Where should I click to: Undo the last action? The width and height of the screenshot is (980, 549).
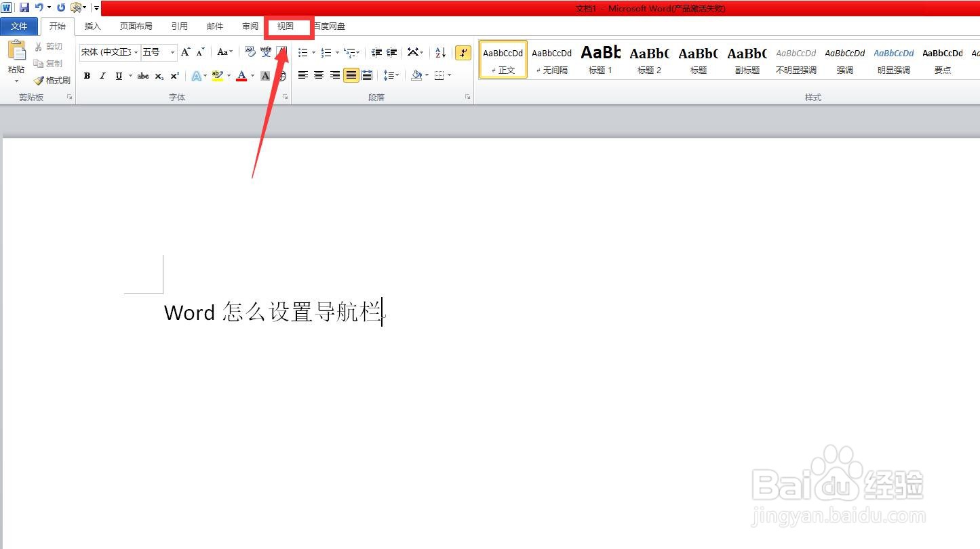point(39,7)
